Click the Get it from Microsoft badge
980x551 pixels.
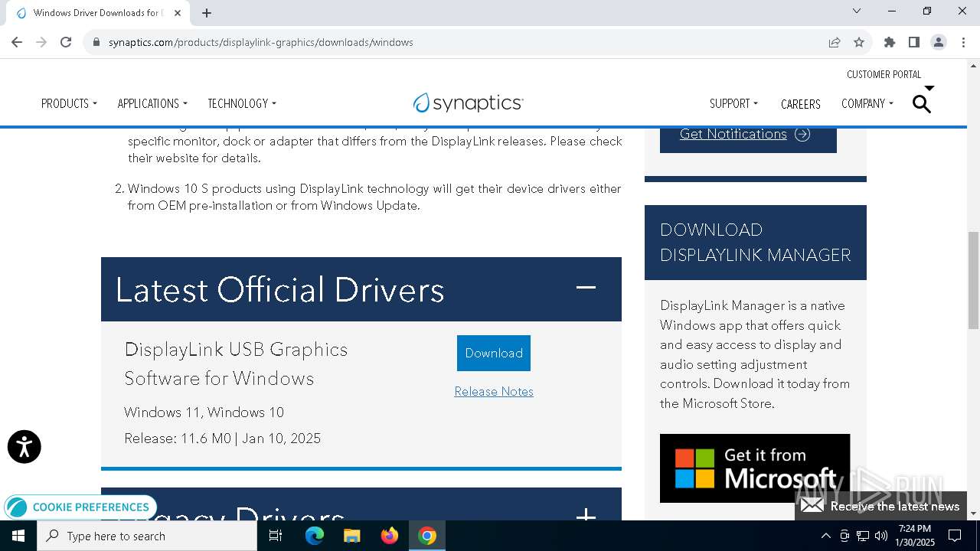755,468
